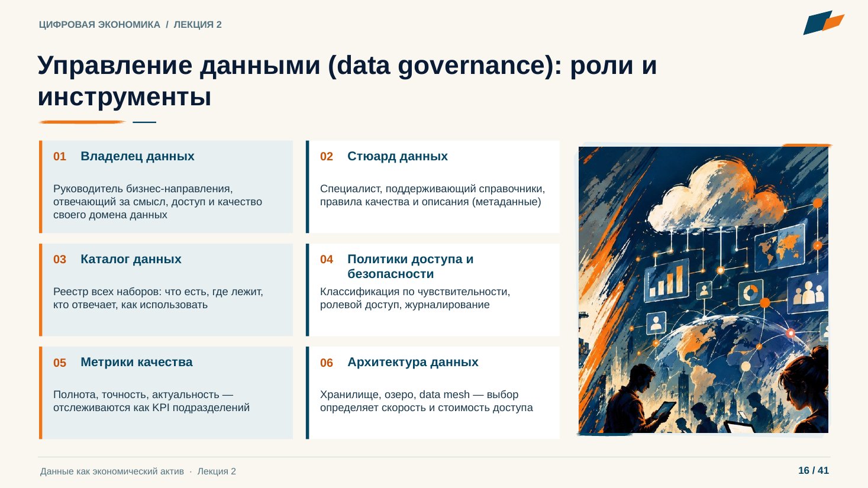868x488 pixels.
Task: Select the header text "ЦИФРОВАЯ ЭКОНОМИКА"
Action: coord(99,25)
